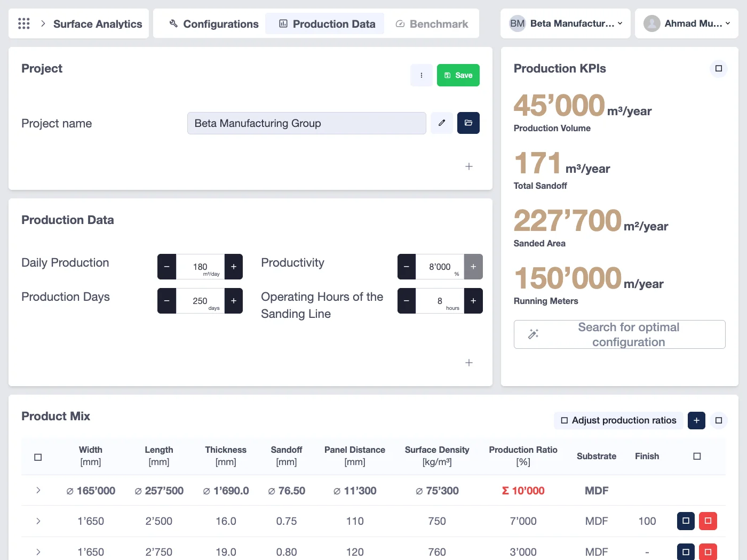Click the Panel Distance [mm] column header
The width and height of the screenshot is (747, 560).
coord(355,456)
